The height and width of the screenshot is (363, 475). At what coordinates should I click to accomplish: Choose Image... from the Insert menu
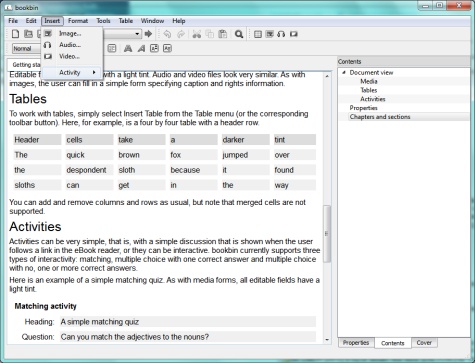click(72, 33)
